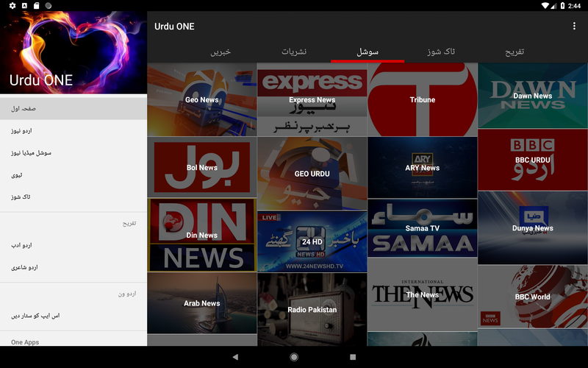The width and height of the screenshot is (588, 368).
Task: Switch to the تفریح tab
Action: pos(514,52)
